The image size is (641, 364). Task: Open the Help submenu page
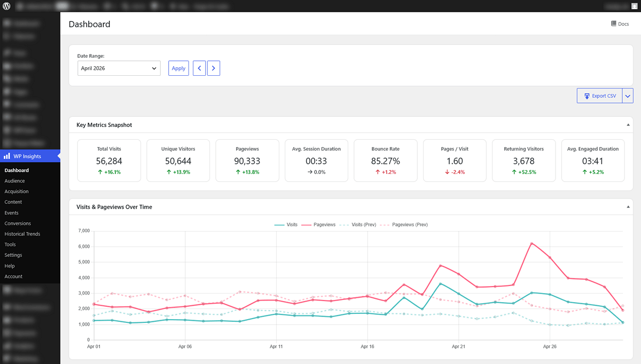pos(10,266)
